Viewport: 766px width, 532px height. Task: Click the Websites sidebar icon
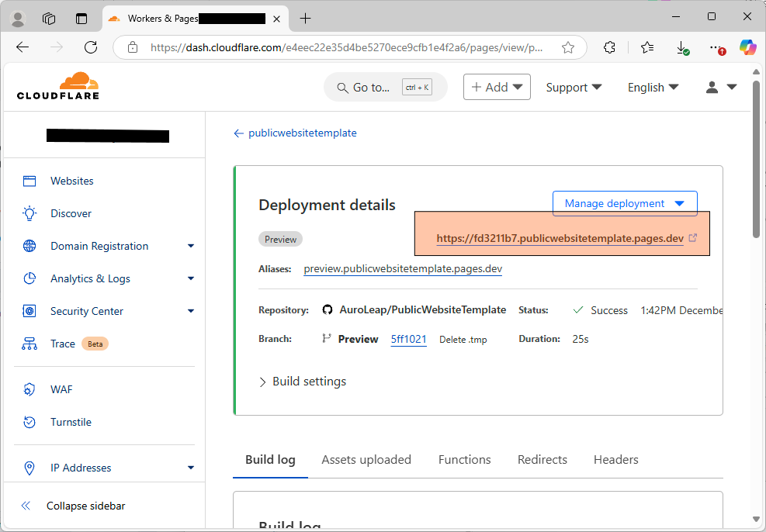coord(29,181)
